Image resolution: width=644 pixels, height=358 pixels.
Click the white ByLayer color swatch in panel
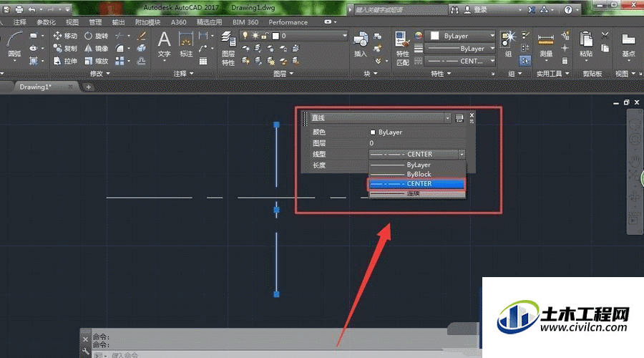(x=373, y=132)
